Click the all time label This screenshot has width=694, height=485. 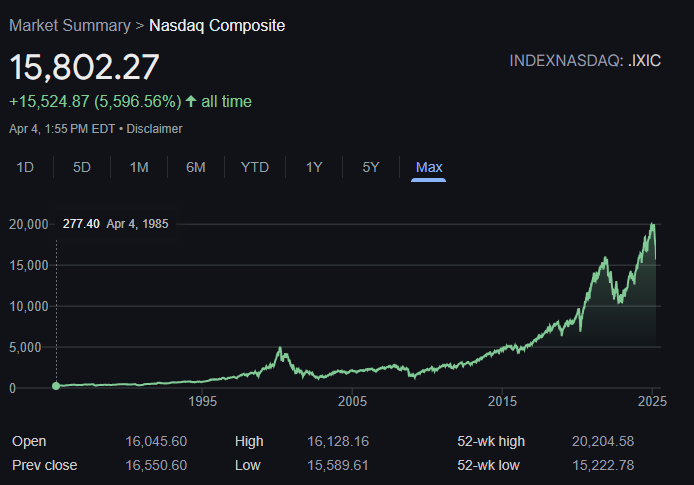pyautogui.click(x=227, y=101)
